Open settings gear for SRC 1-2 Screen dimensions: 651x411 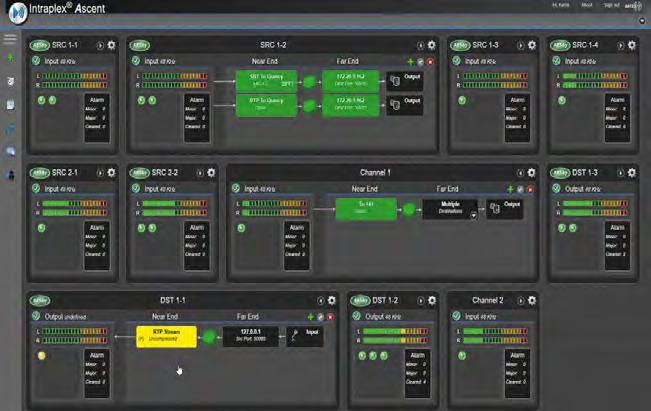432,45
